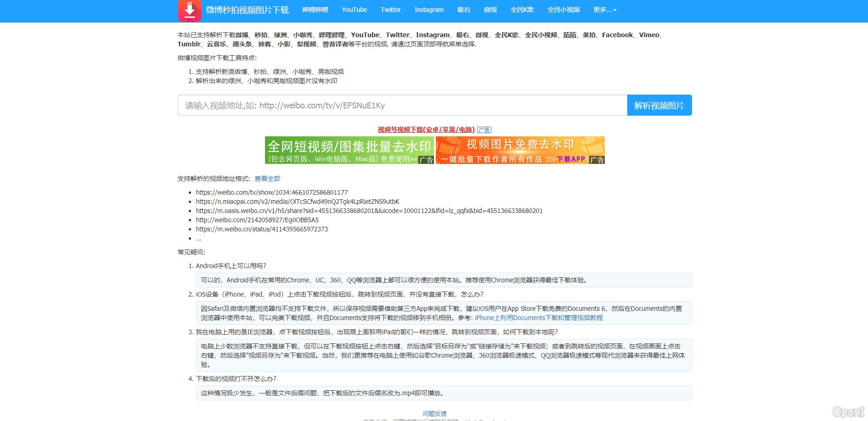This screenshot has width=868, height=421.
Task: Select 微视 in the navigation bar
Action: (x=490, y=10)
